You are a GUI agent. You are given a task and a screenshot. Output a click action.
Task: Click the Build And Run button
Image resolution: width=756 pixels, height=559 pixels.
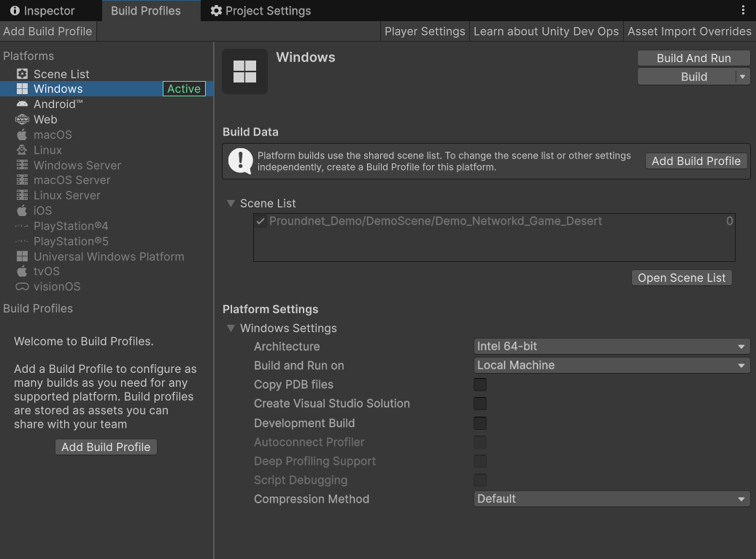(694, 58)
